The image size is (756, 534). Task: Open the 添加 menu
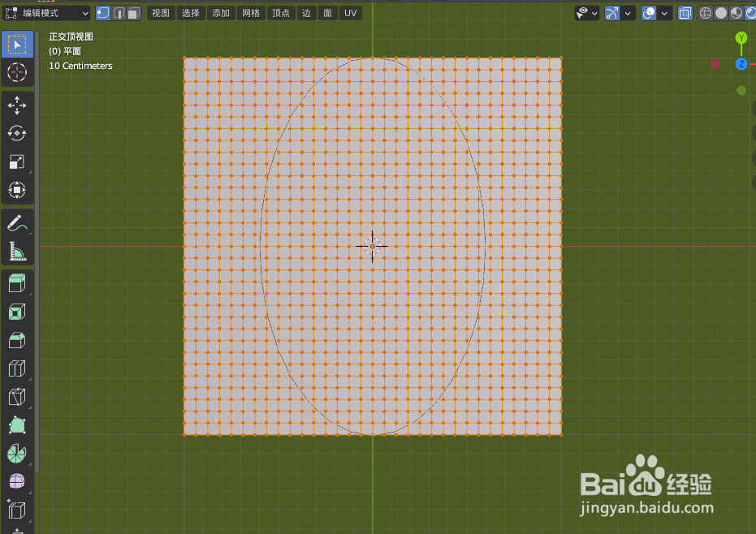pyautogui.click(x=221, y=13)
